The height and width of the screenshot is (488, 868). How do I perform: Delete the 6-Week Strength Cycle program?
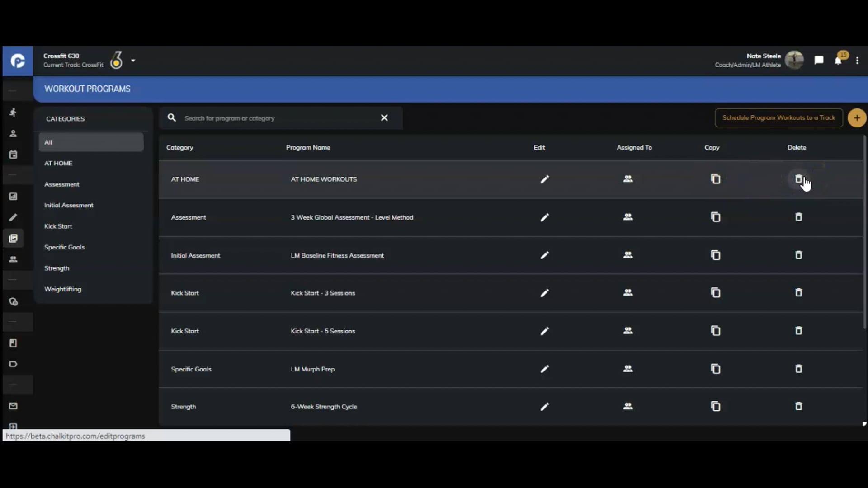pyautogui.click(x=799, y=406)
